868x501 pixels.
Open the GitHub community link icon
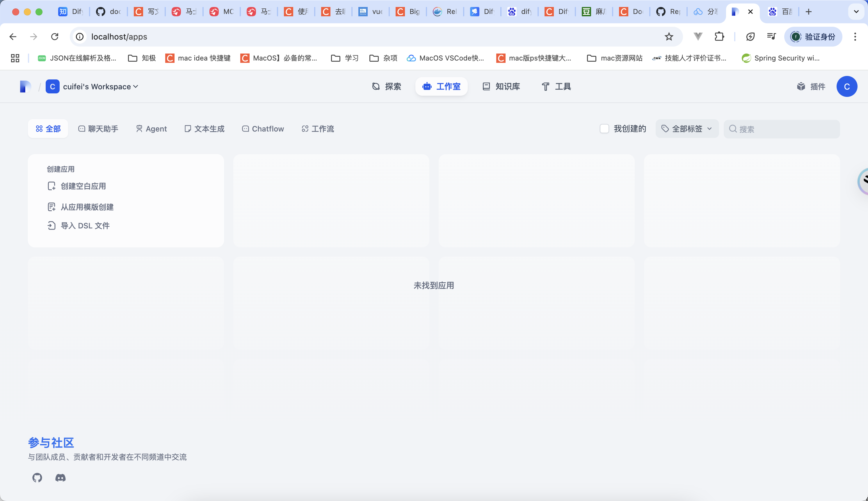click(x=37, y=478)
